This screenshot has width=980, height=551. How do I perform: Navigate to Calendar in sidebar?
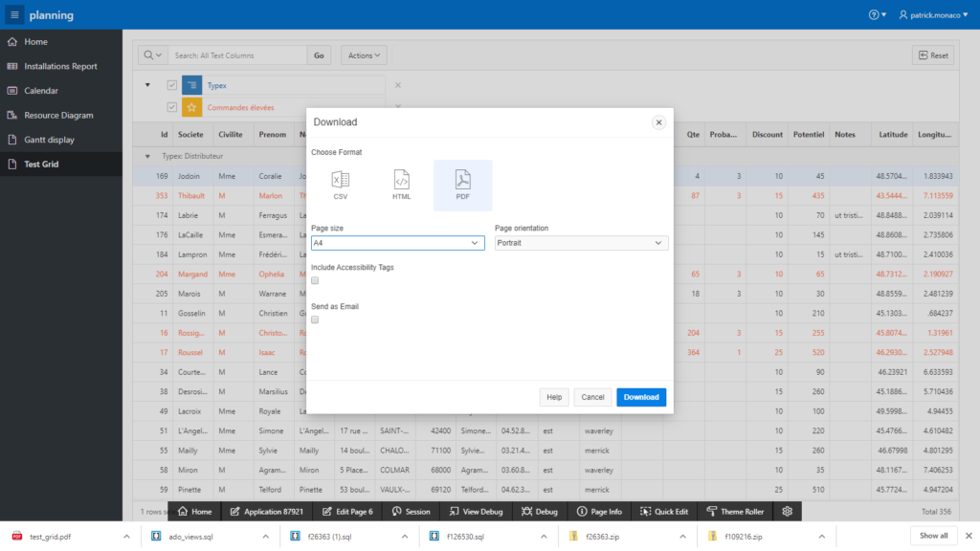(x=61, y=91)
